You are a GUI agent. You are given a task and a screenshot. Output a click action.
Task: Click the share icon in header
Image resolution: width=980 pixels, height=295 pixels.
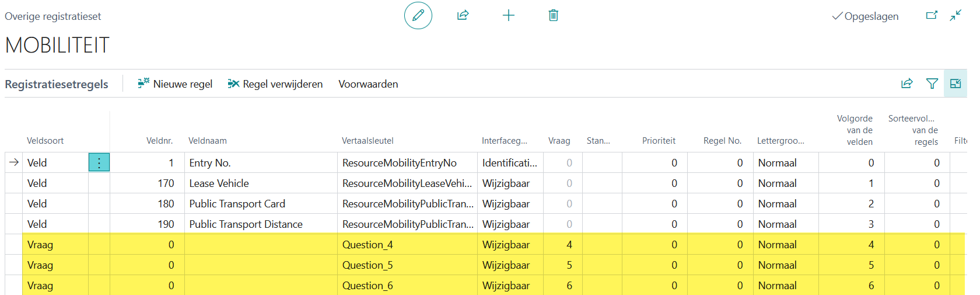(x=463, y=16)
